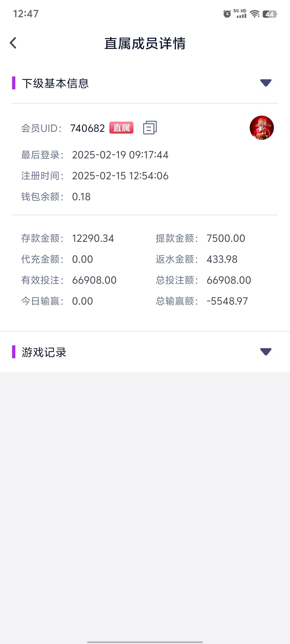The image size is (290, 644).
Task: Tap the member avatar picture
Action: click(x=262, y=128)
